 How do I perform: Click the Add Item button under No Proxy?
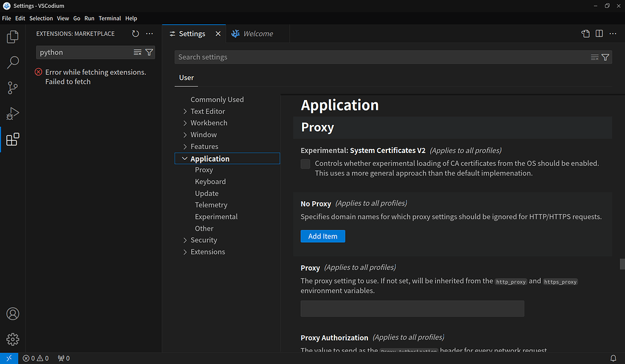[x=323, y=236]
